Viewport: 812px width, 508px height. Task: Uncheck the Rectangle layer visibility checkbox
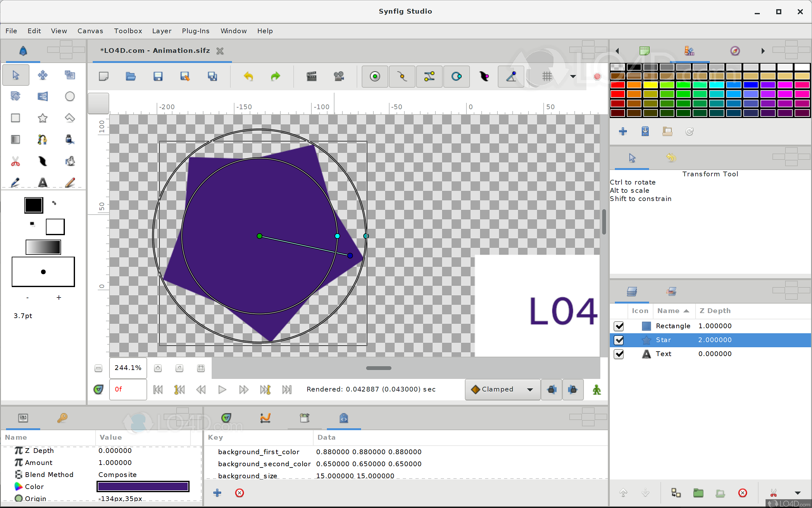tap(619, 326)
